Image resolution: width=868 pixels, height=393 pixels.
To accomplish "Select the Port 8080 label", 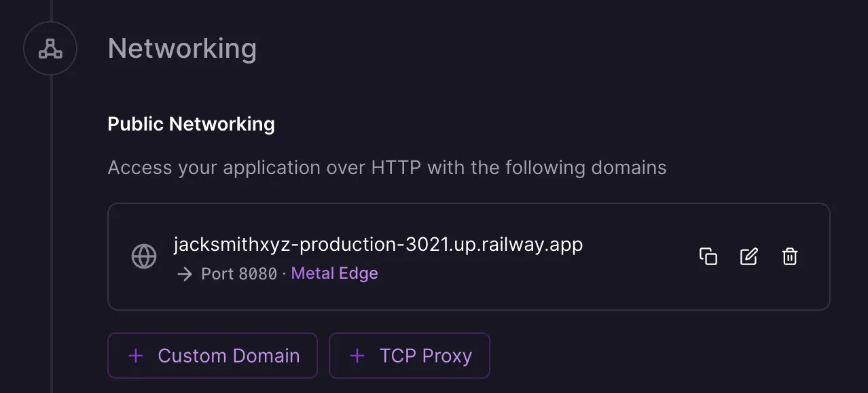I will [239, 274].
